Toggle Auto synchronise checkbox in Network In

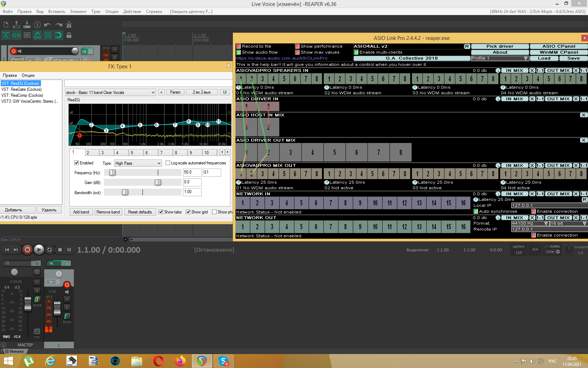click(476, 211)
